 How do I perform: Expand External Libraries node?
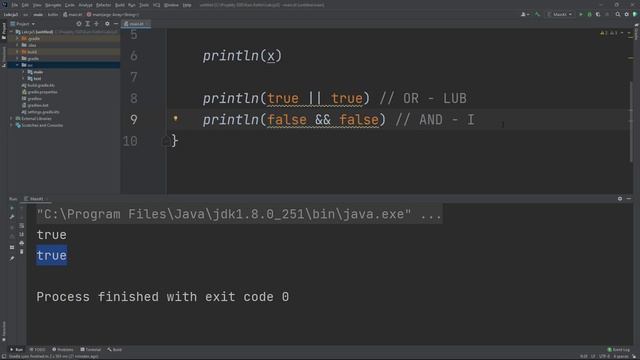click(x=11, y=118)
